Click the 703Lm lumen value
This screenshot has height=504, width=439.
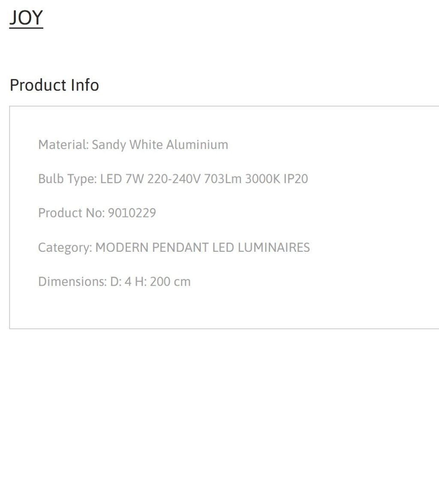click(223, 179)
